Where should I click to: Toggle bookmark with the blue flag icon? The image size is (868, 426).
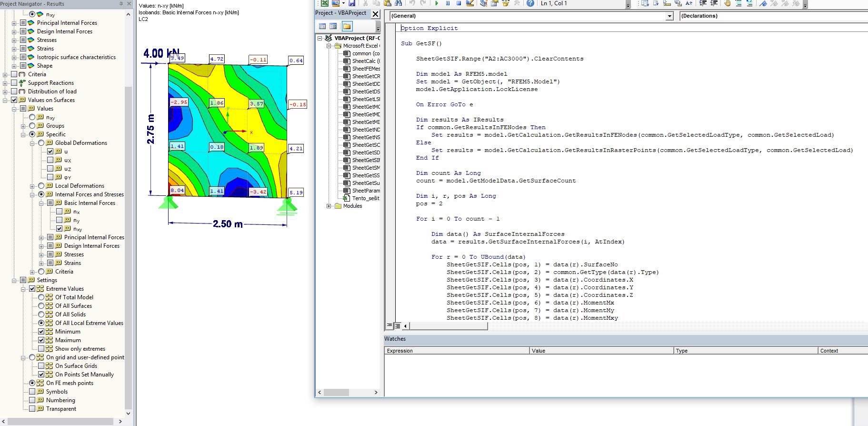763,3
